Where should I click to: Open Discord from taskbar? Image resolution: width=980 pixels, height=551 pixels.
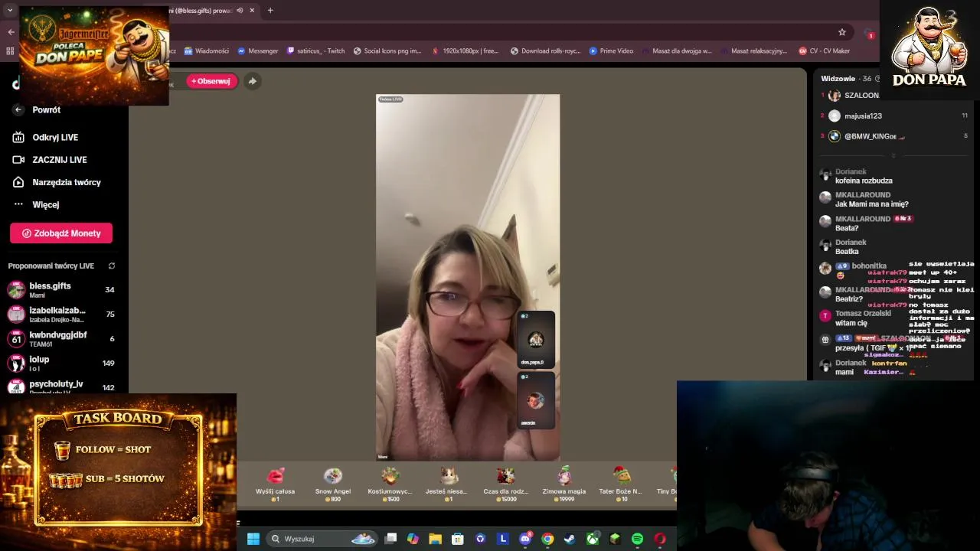pos(525,539)
